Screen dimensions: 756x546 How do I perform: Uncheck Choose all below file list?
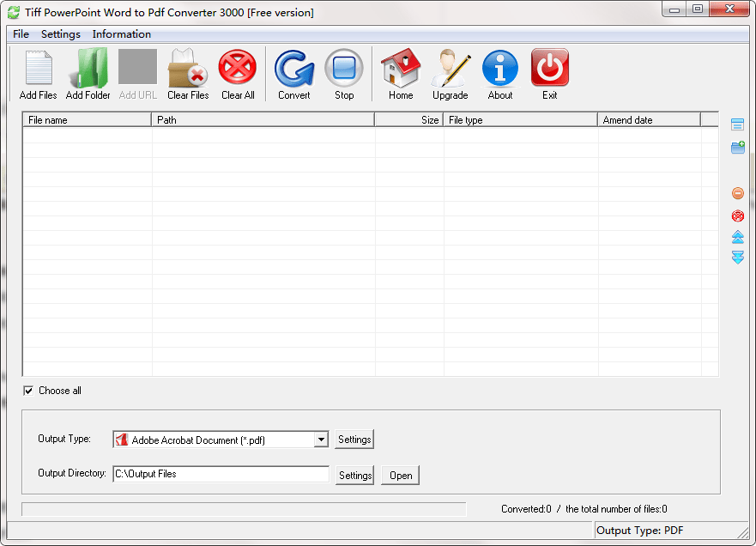(x=28, y=391)
